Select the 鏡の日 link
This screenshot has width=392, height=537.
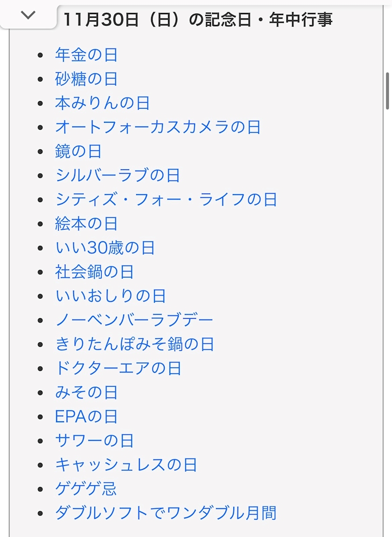point(78,152)
